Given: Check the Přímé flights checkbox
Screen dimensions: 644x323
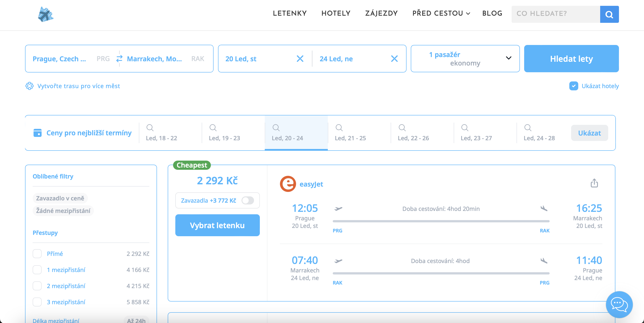Looking at the screenshot, I should tap(37, 254).
